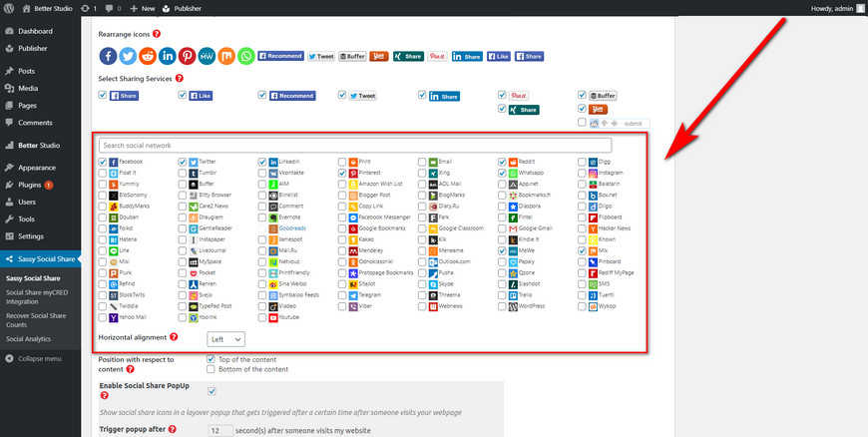Uncheck Top of the content checkbox
This screenshot has height=437, width=868.
[x=211, y=359]
